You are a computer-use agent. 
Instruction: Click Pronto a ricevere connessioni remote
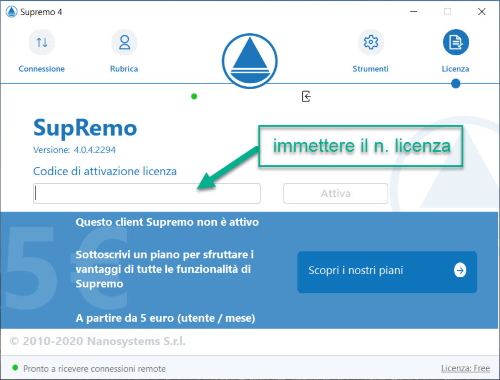click(94, 369)
